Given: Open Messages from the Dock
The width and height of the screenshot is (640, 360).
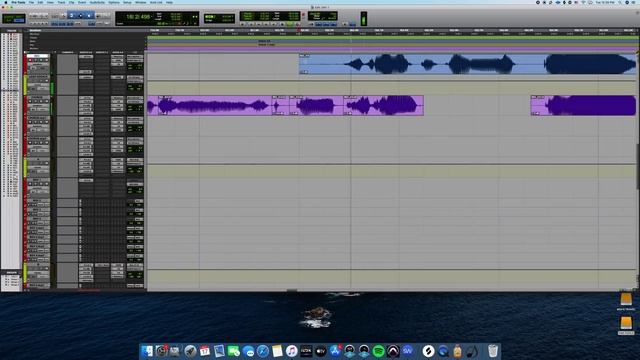Looking at the screenshot, I should coord(248,351).
